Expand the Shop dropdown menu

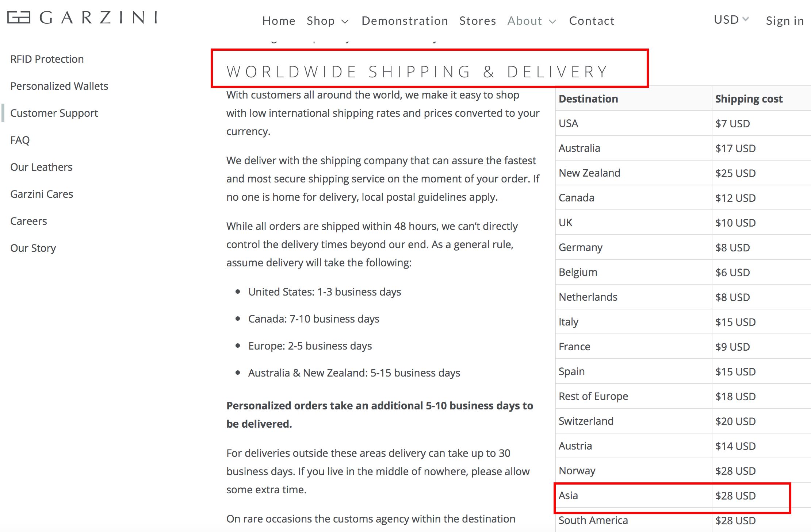click(x=328, y=21)
